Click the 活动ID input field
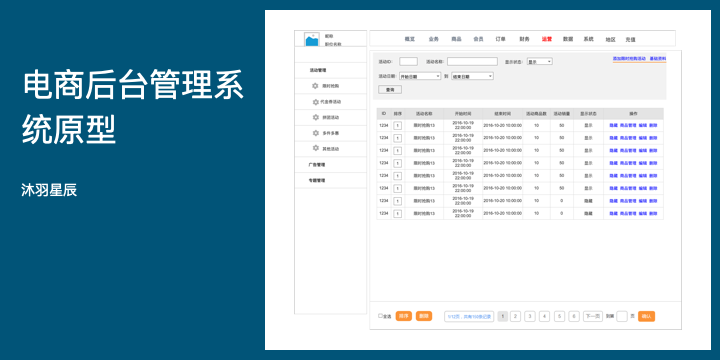 pos(408,62)
